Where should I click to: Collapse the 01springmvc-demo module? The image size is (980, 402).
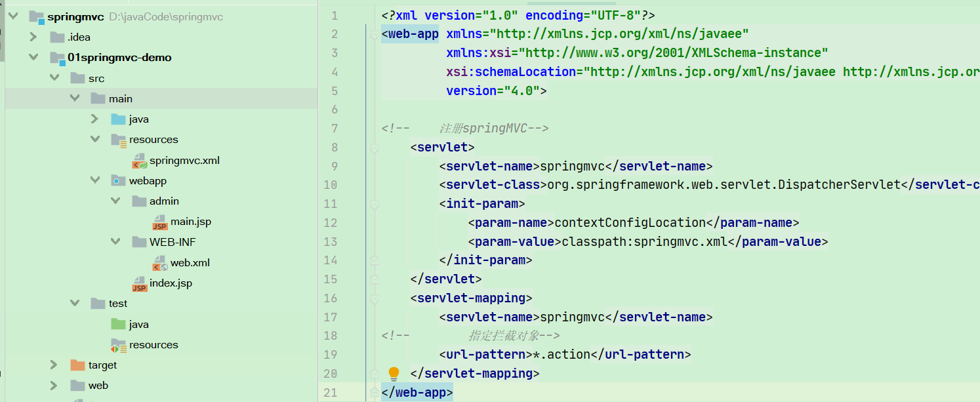coord(33,58)
